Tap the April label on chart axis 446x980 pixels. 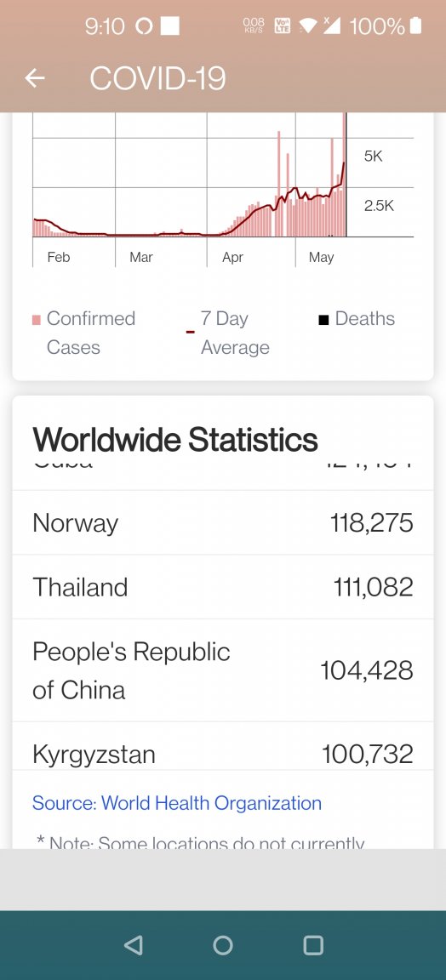click(x=232, y=258)
